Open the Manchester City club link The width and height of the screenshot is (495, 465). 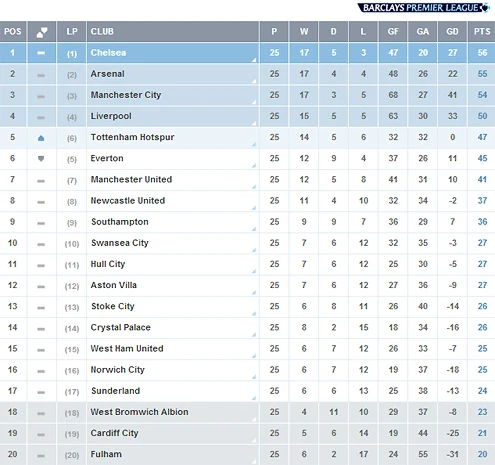[x=126, y=95]
